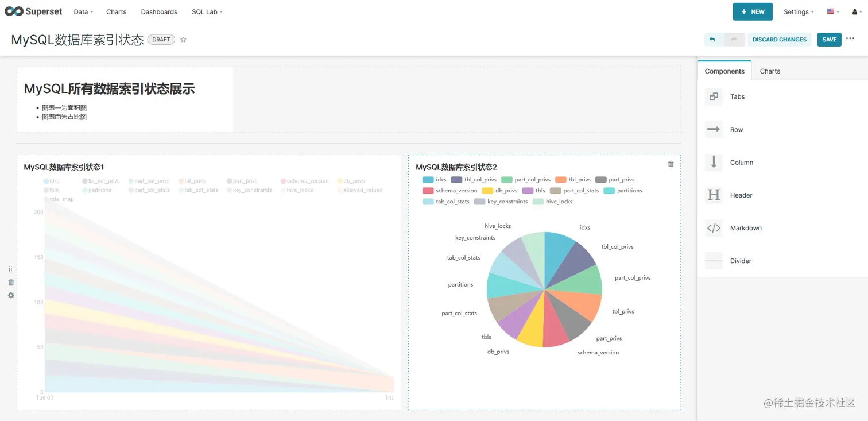The width and height of the screenshot is (868, 421).
Task: Toggle tbl_col_privs legend in pie chart
Action: [x=474, y=180]
